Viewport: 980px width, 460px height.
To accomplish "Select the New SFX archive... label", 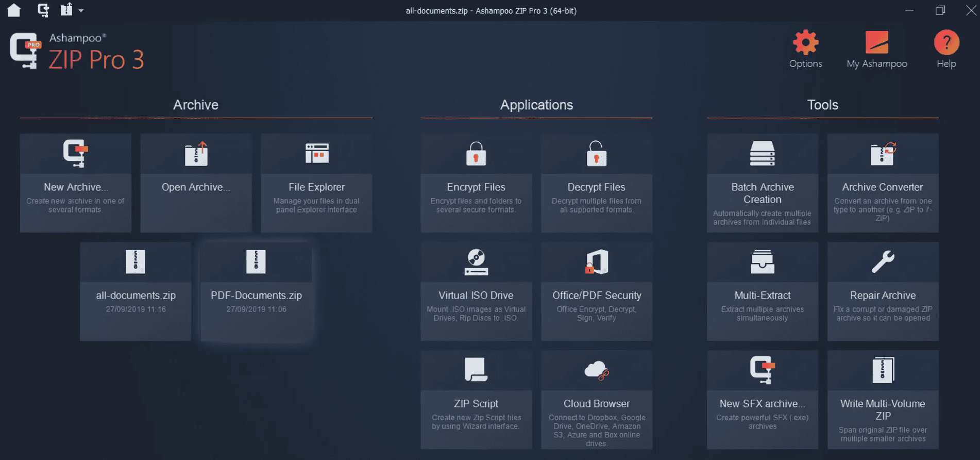I will [763, 404].
